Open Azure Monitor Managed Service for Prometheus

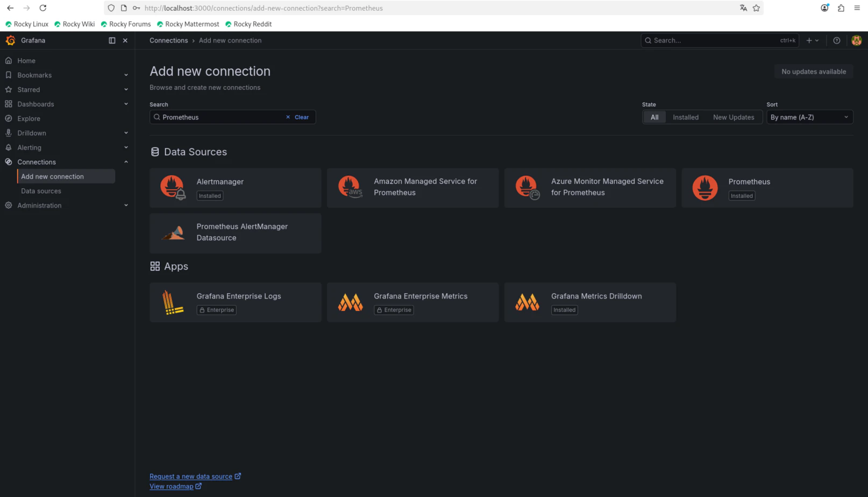tap(590, 188)
